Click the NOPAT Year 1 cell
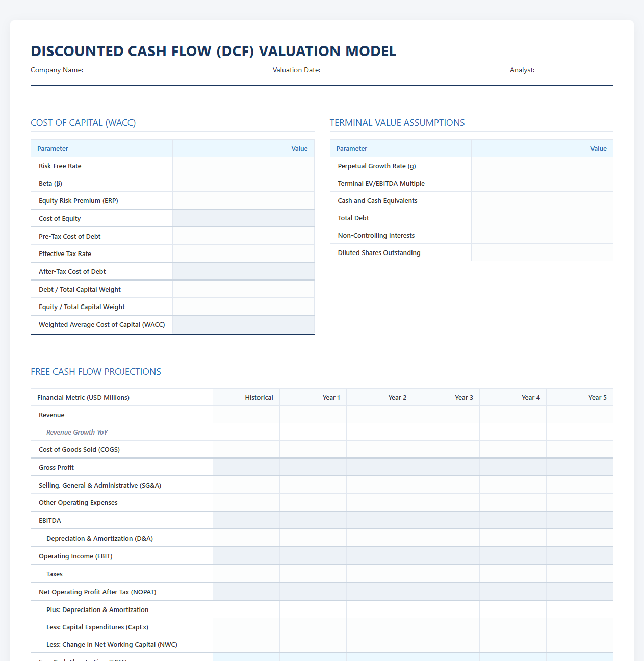The image size is (644, 661). 313,592
